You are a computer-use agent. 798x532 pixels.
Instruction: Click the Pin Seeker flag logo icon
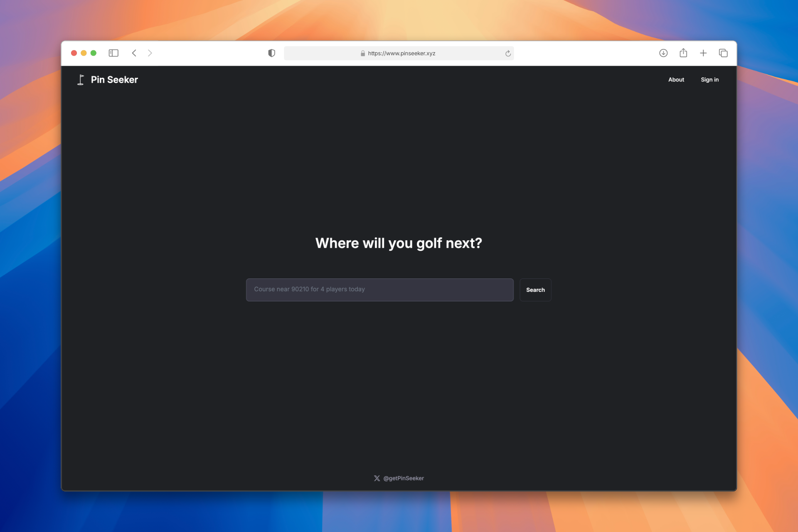(81, 79)
